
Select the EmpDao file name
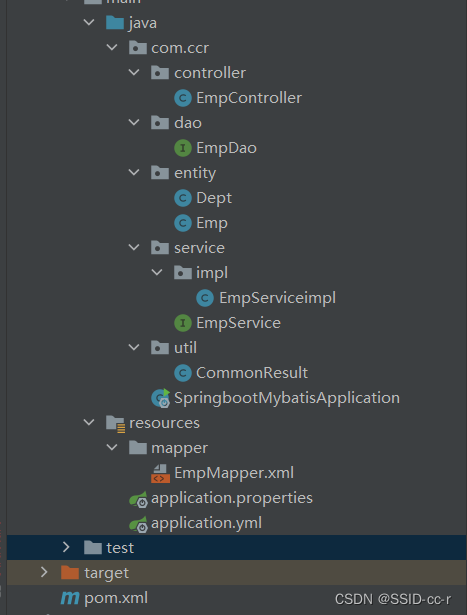click(x=226, y=148)
